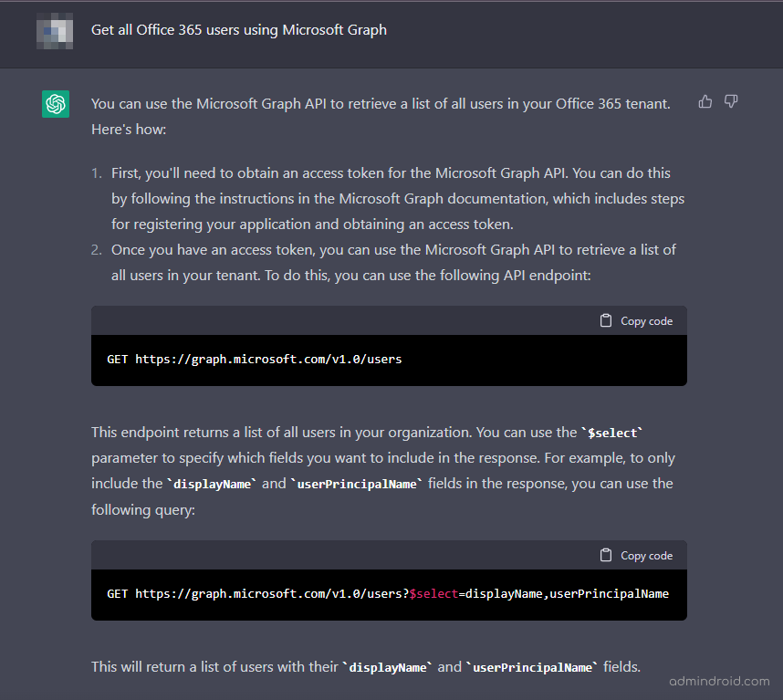
Task: Click the clipboard icon on the first code block
Action: click(605, 320)
